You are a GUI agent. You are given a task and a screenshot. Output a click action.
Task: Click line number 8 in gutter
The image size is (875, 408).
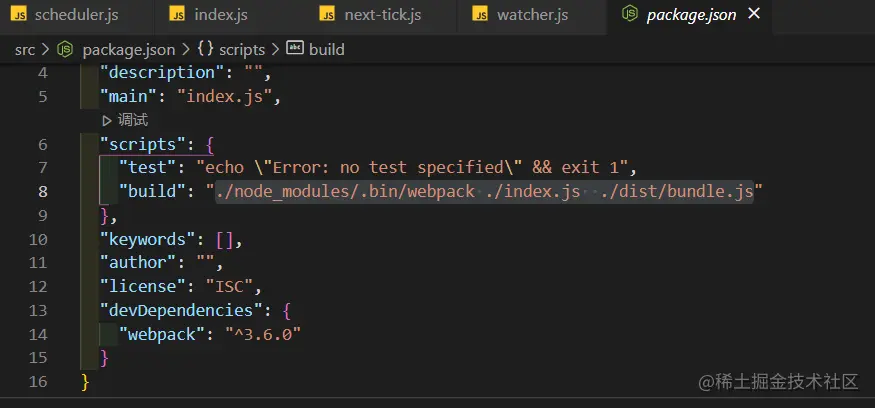click(x=42, y=191)
